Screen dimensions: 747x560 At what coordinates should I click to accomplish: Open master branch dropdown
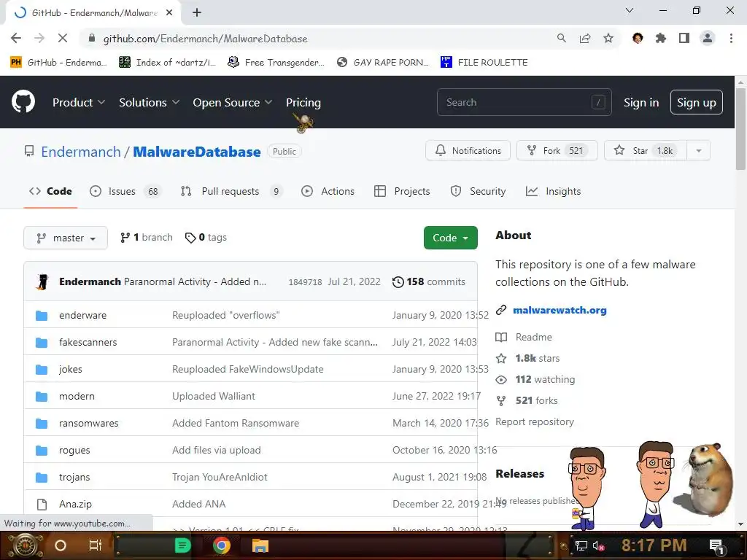[x=66, y=238]
